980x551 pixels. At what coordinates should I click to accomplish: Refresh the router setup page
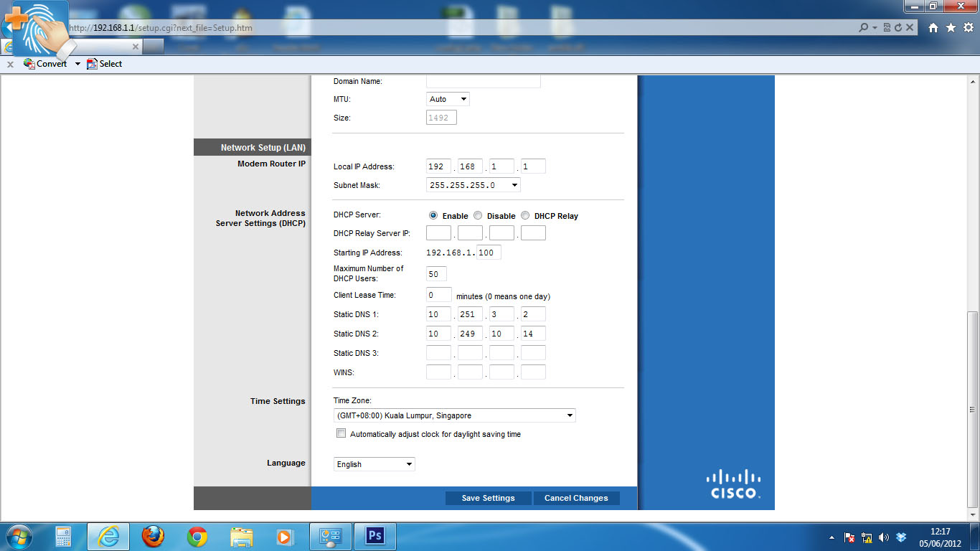[x=899, y=27]
